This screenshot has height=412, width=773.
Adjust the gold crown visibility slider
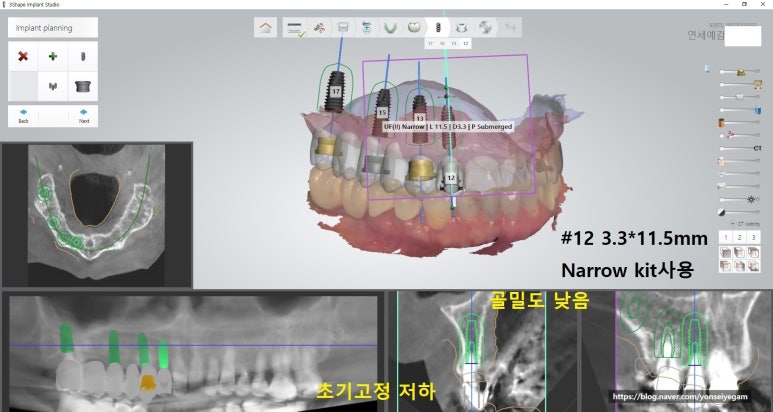click(x=740, y=72)
